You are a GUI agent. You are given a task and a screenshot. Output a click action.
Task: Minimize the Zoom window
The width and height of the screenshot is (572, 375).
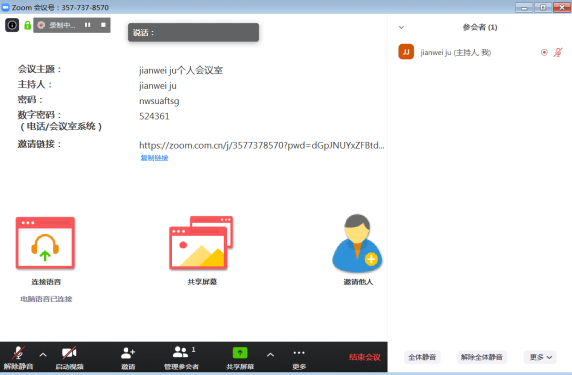pyautogui.click(x=524, y=7)
